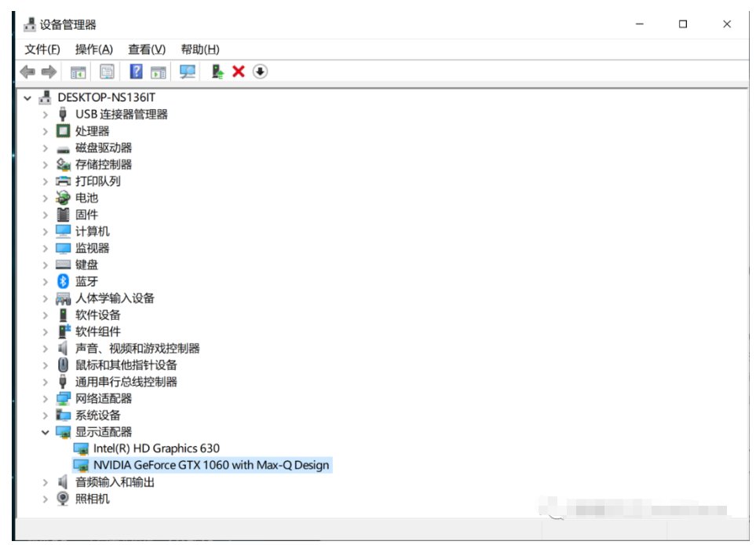Image resolution: width=756 pixels, height=545 pixels.
Task: Select Intel(R) HD Graphics 630 device
Action: click(x=156, y=448)
